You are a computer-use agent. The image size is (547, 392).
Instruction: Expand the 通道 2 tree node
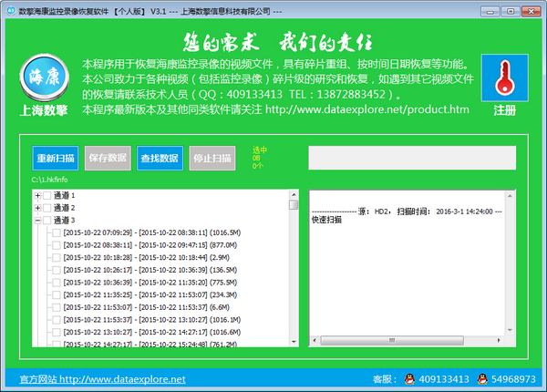[37, 208]
